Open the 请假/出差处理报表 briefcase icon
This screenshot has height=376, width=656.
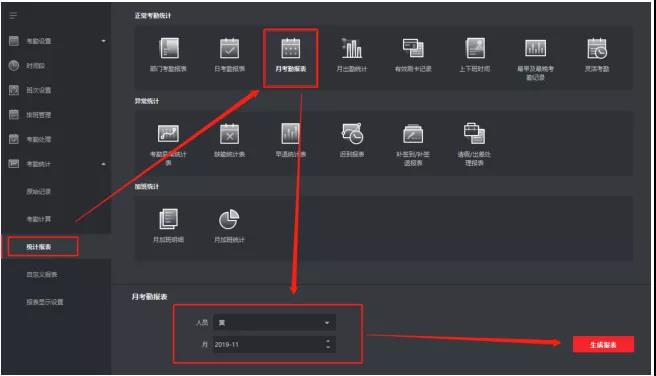click(474, 133)
